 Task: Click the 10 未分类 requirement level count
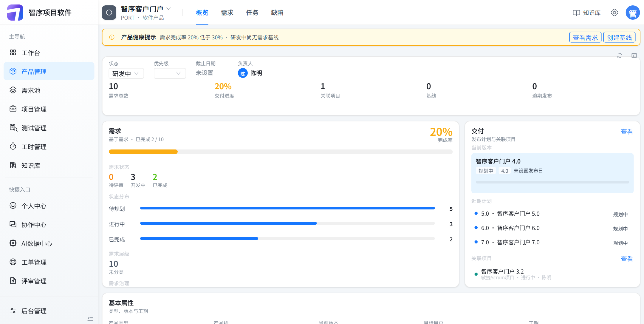click(x=116, y=267)
